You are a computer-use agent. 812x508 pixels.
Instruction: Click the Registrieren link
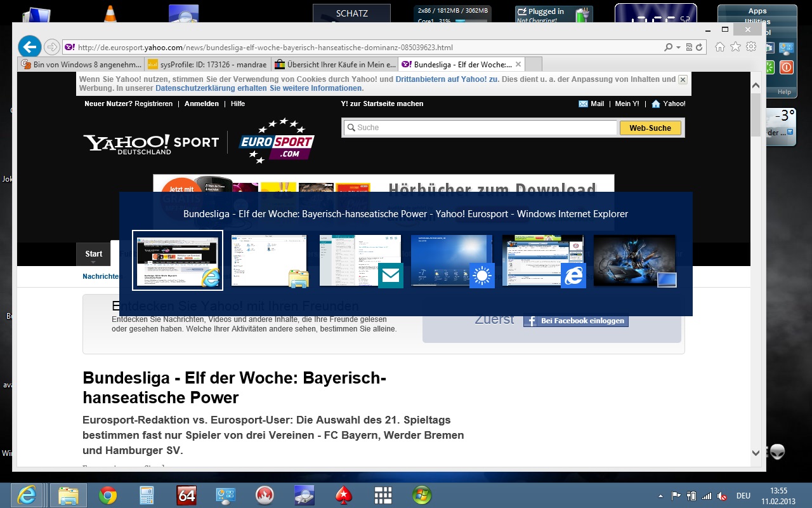154,104
